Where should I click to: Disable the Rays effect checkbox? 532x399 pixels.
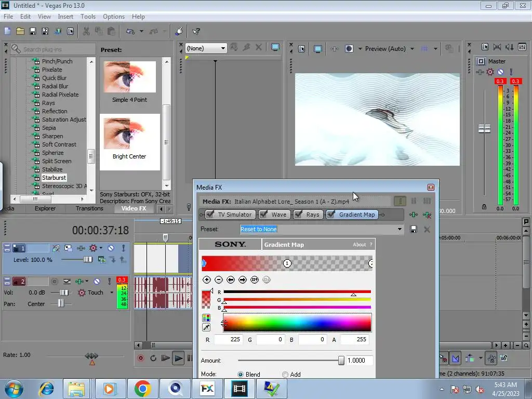click(x=299, y=215)
